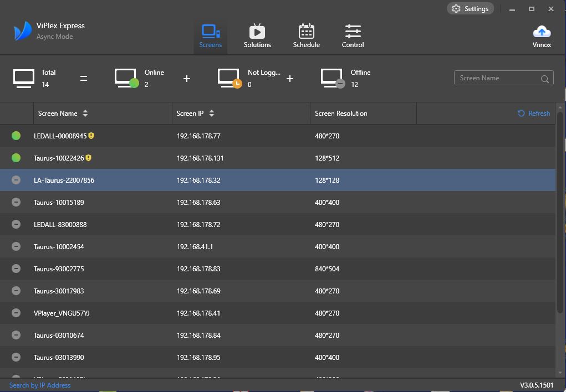Open the Schedule tab
This screenshot has height=392, width=566.
306,36
